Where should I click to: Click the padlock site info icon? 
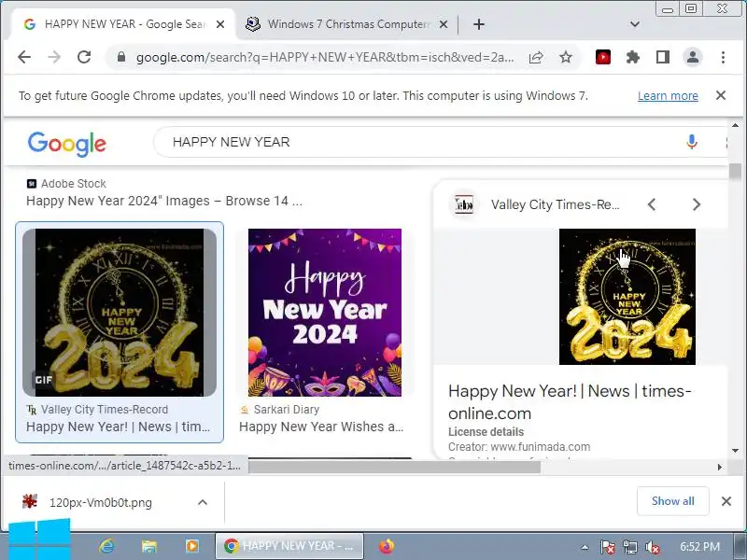pyautogui.click(x=121, y=57)
